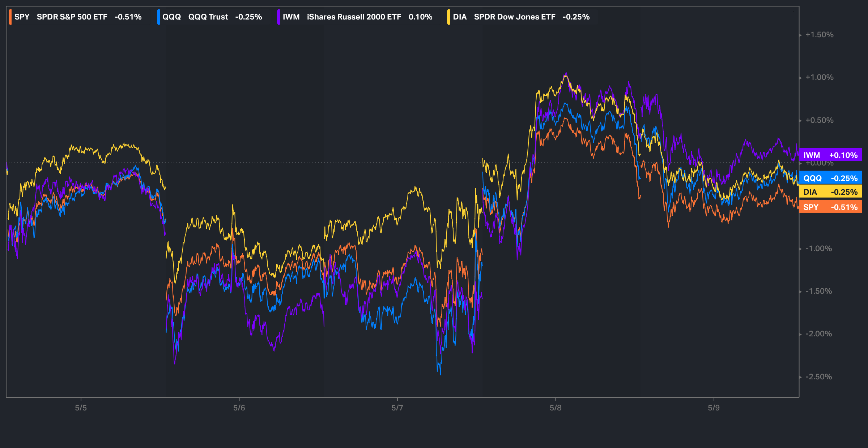This screenshot has height=448, width=868.
Task: Click the -1.50% axis tick label
Action: click(818, 291)
